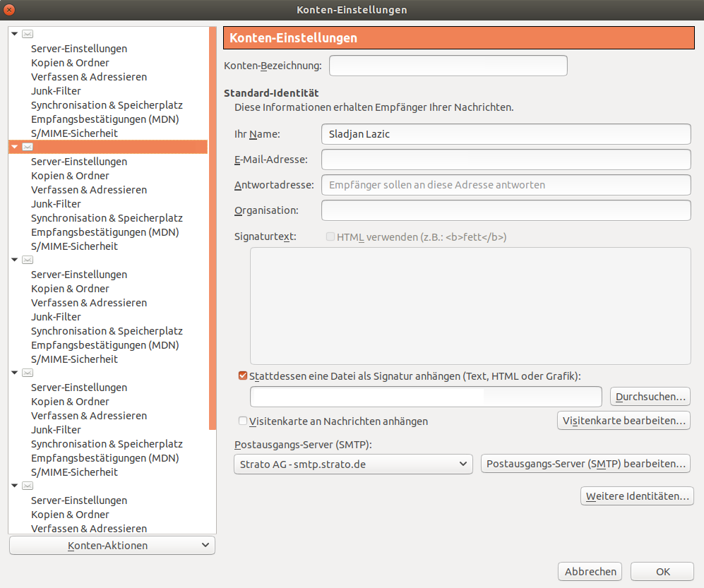Enable Visitenkarte an Nachrichten anhängen

tap(243, 421)
